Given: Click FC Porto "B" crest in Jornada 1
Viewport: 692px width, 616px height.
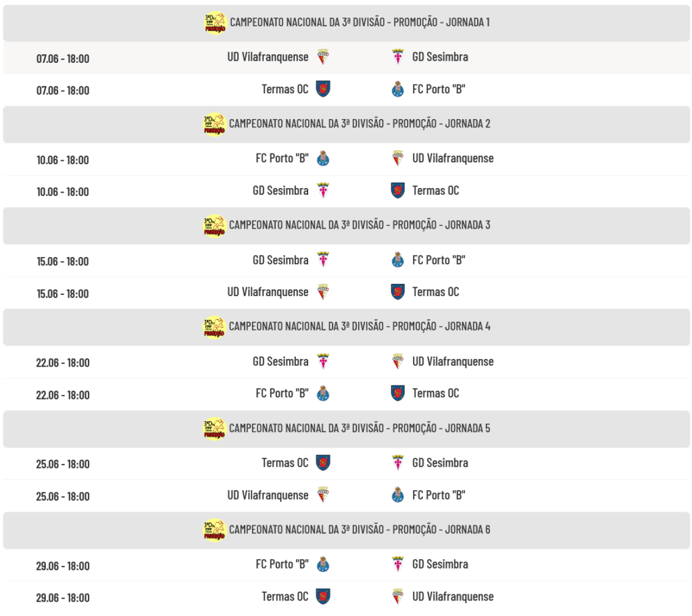Looking at the screenshot, I should pyautogui.click(x=397, y=89).
